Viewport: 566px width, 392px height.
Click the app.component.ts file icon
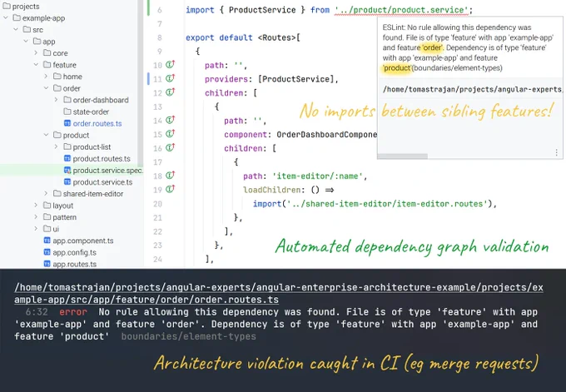47,240
